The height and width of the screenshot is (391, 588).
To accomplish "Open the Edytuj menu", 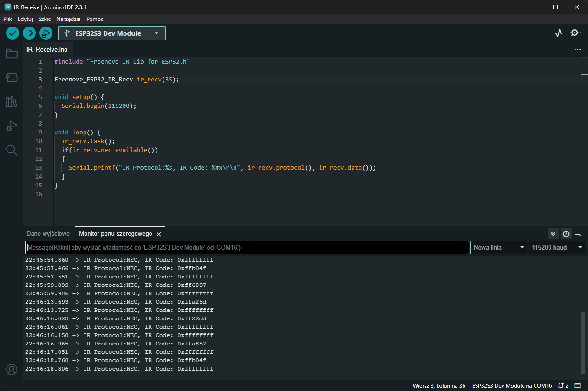I will point(25,19).
